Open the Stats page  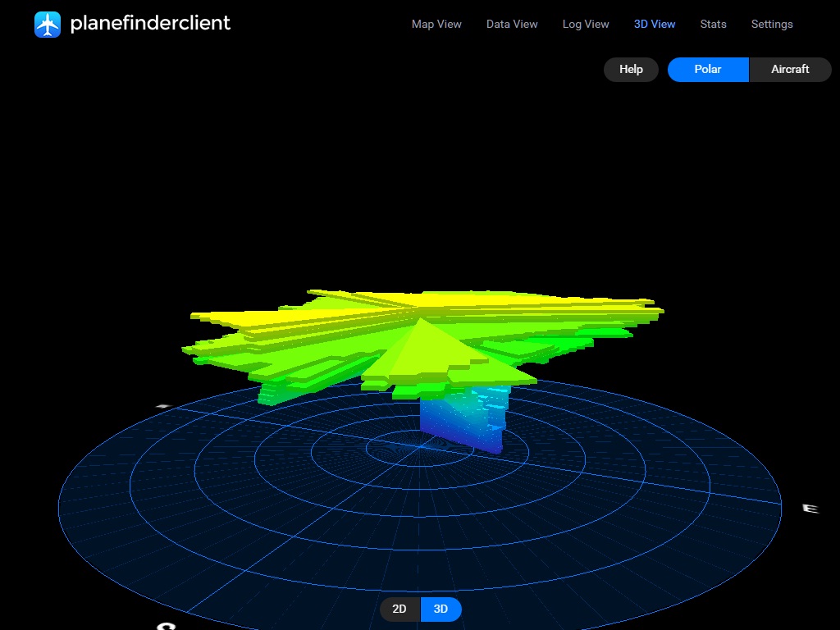click(x=713, y=24)
